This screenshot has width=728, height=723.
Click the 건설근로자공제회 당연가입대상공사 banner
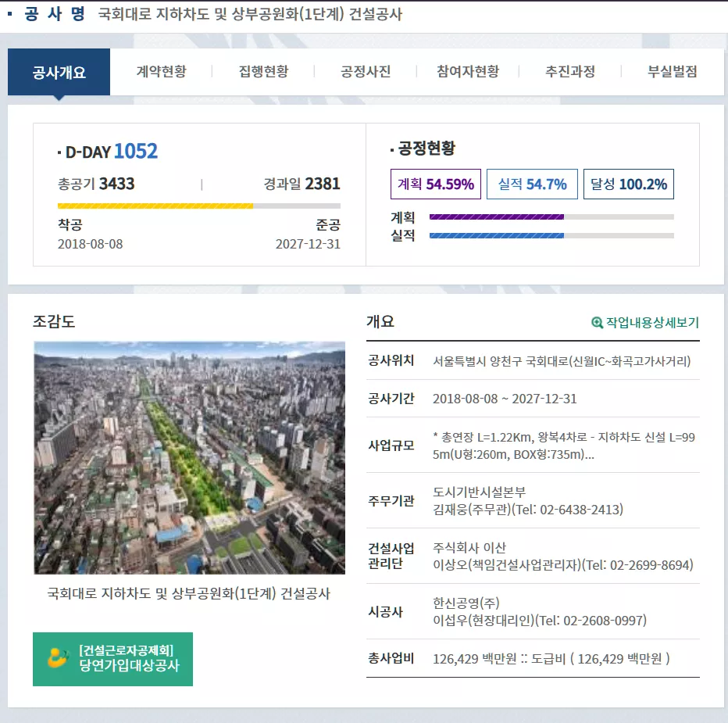point(112,659)
